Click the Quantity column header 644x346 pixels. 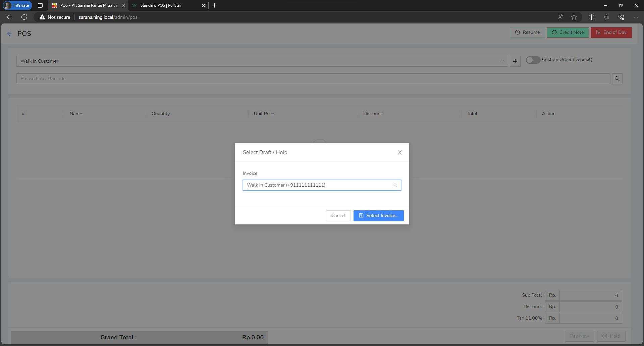click(x=161, y=114)
